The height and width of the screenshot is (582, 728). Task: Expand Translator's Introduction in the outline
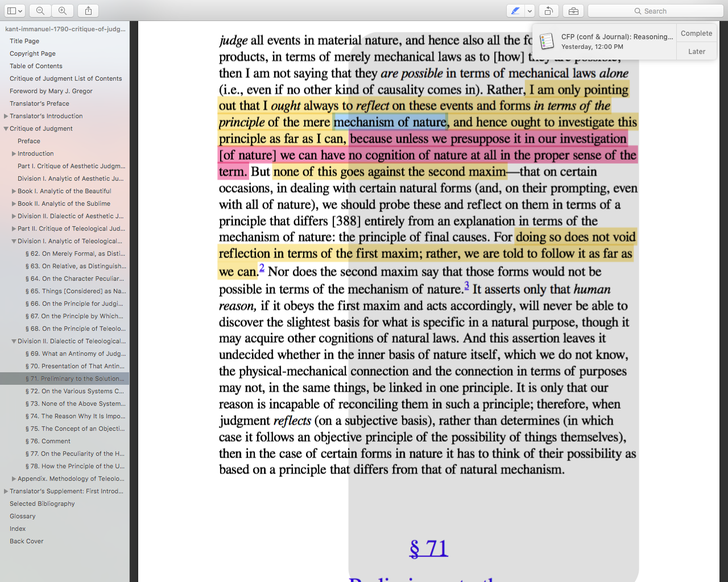coord(6,116)
